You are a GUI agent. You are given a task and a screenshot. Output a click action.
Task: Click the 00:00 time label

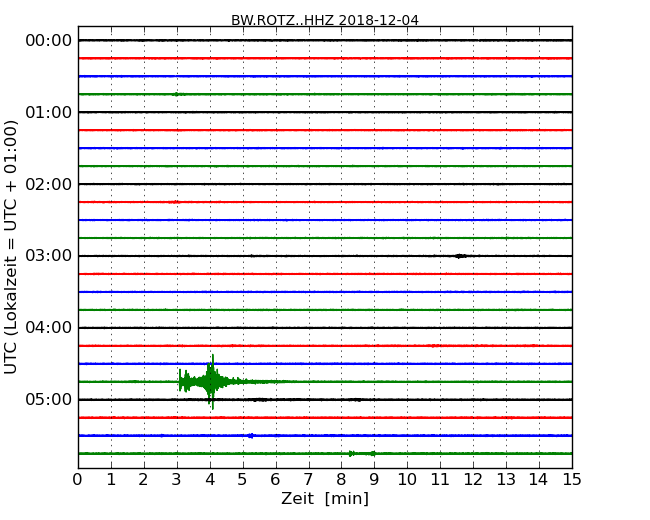[49, 41]
